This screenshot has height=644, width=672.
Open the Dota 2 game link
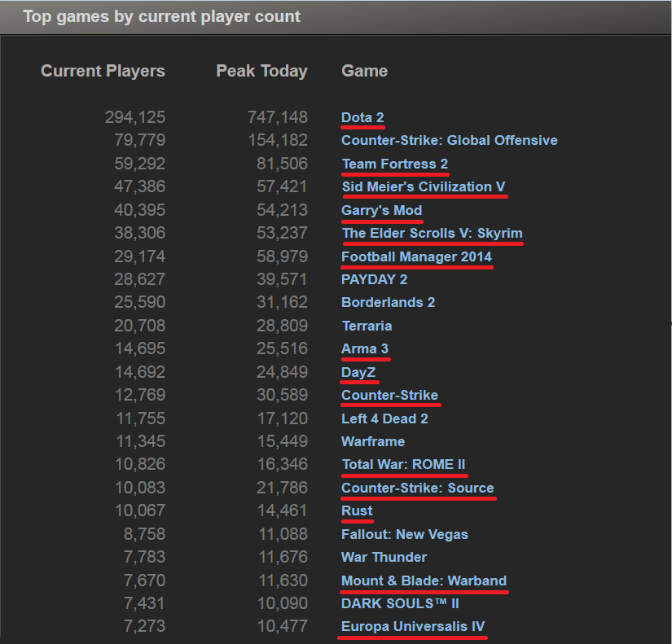pyautogui.click(x=362, y=117)
